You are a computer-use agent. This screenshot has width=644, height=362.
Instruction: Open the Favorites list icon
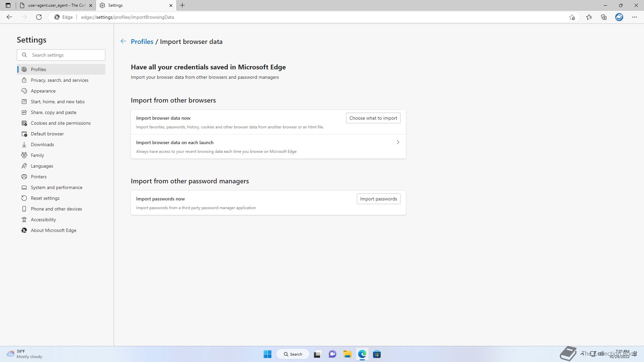tap(589, 17)
